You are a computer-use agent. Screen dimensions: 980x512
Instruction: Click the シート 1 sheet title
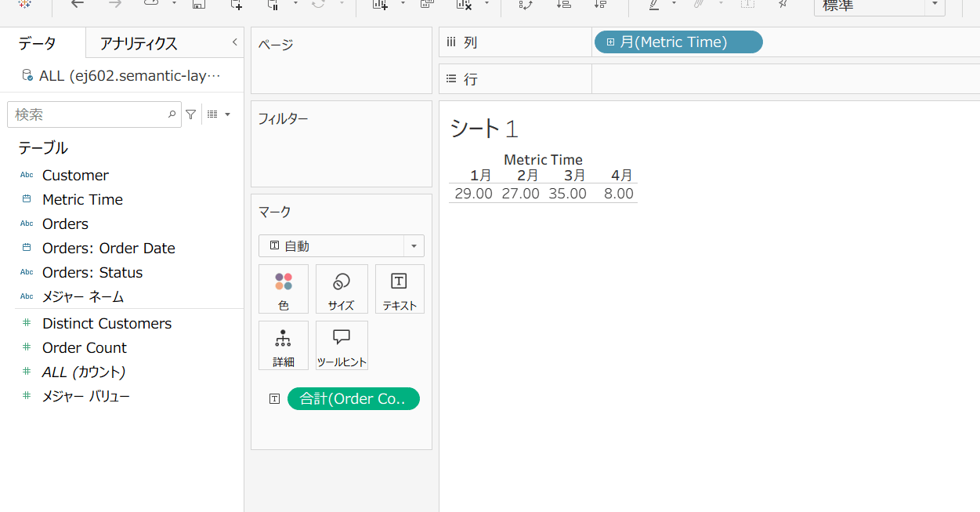[484, 129]
